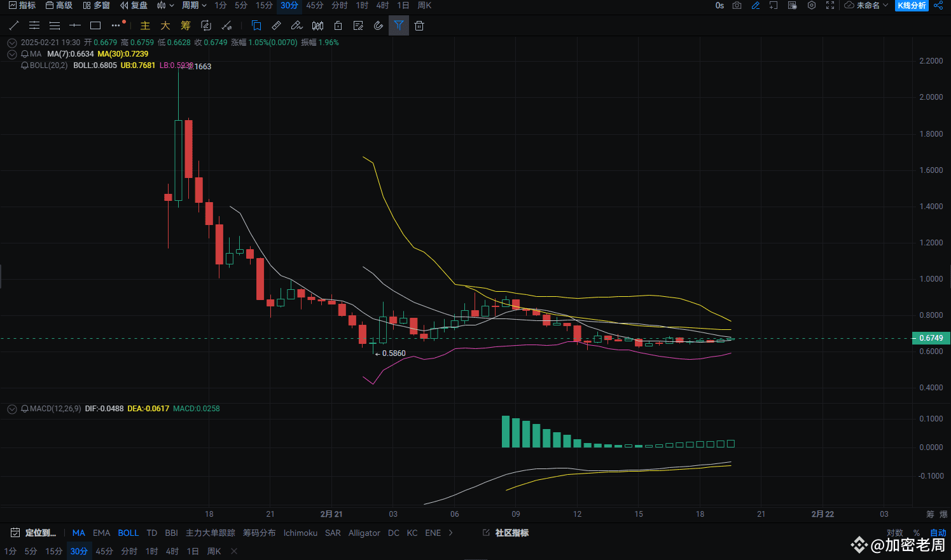This screenshot has height=560, width=951.
Task: Enable the Alligator indicator
Action: [364, 533]
